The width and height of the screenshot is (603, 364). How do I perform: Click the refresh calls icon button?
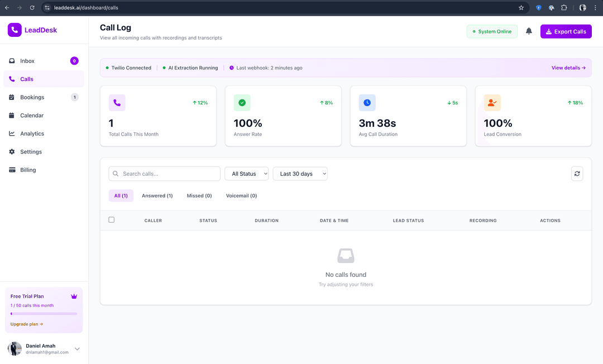click(x=577, y=174)
